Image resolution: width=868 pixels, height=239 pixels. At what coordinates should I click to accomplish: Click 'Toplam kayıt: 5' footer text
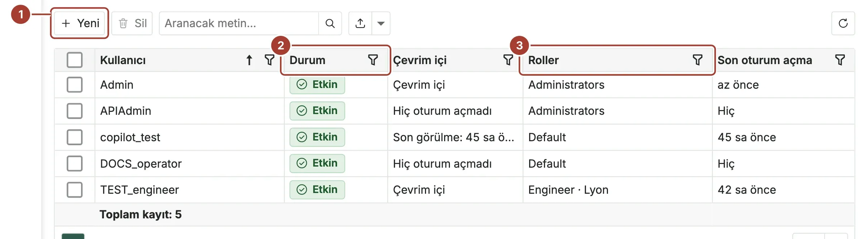(x=141, y=215)
